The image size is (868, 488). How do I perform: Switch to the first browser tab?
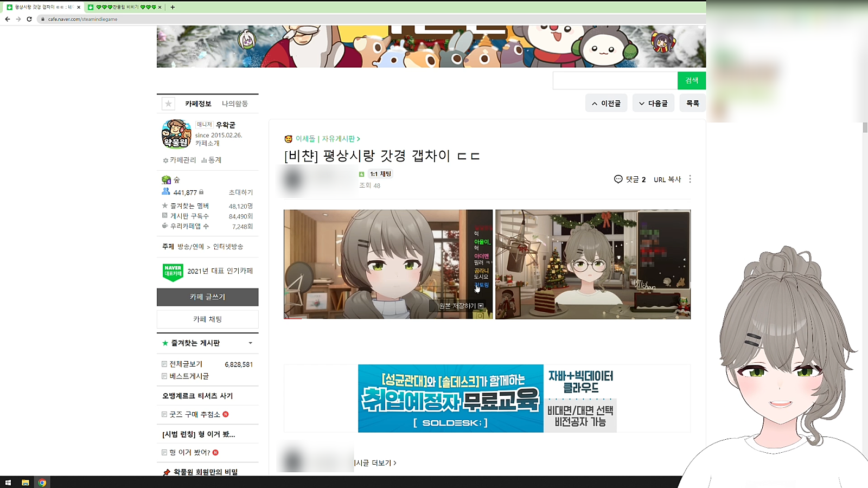click(43, 7)
